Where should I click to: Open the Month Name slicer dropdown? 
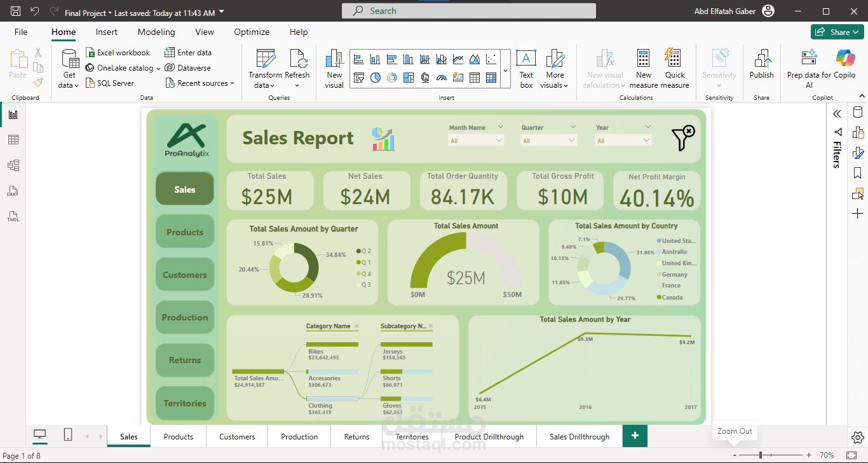[x=500, y=140]
